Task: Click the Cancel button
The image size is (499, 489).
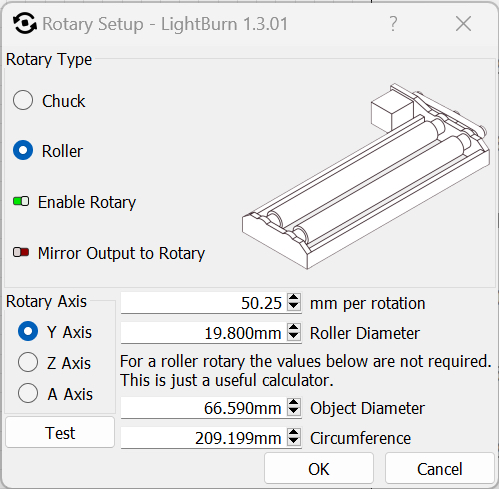Action: (439, 468)
